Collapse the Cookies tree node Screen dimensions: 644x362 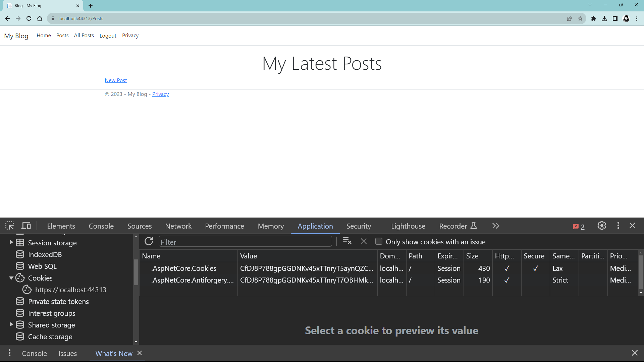tap(11, 278)
